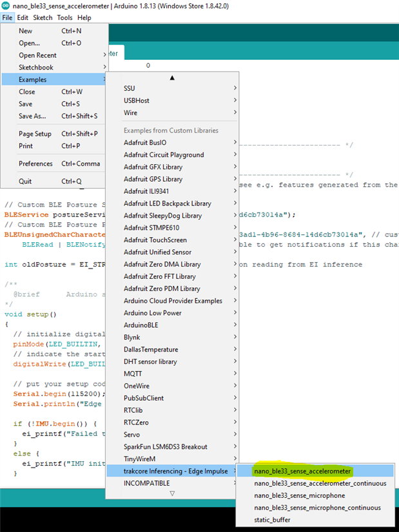Click the up arrow to scroll examples list
This screenshot has width=399, height=532.
click(x=172, y=78)
